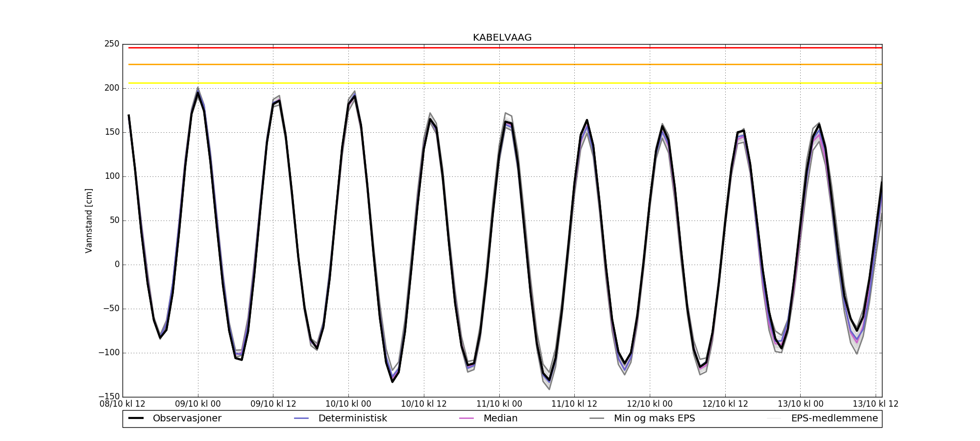Click the 13/10 kl 00 time label
The height and width of the screenshot is (441, 980).
tap(800, 404)
